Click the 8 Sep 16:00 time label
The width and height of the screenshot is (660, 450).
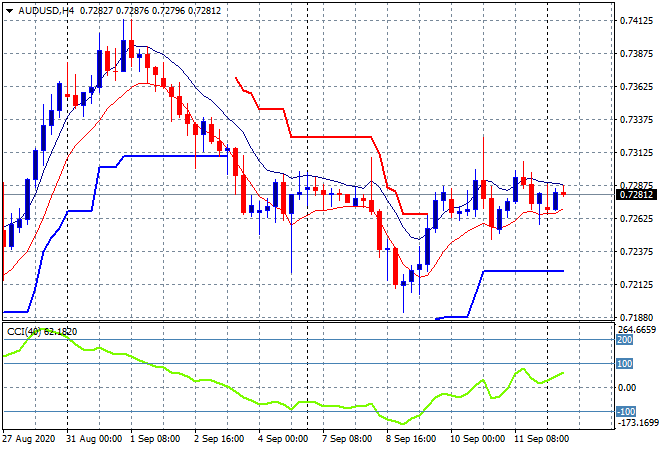tap(411, 439)
